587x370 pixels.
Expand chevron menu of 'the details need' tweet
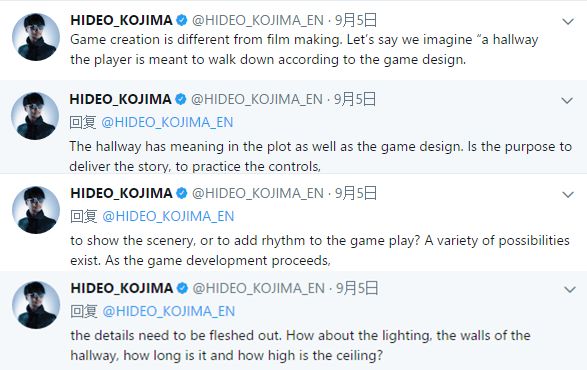[569, 289]
